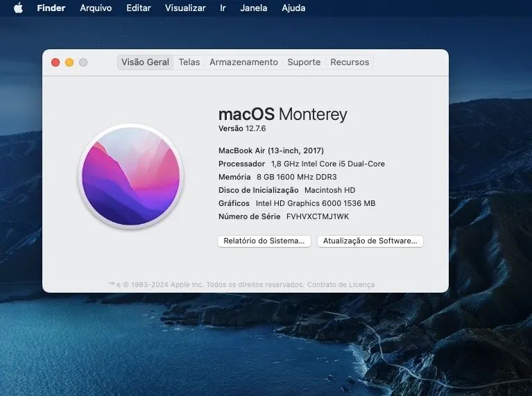The width and height of the screenshot is (532, 396).
Task: Switch to the Recursos tab
Action: pos(350,62)
